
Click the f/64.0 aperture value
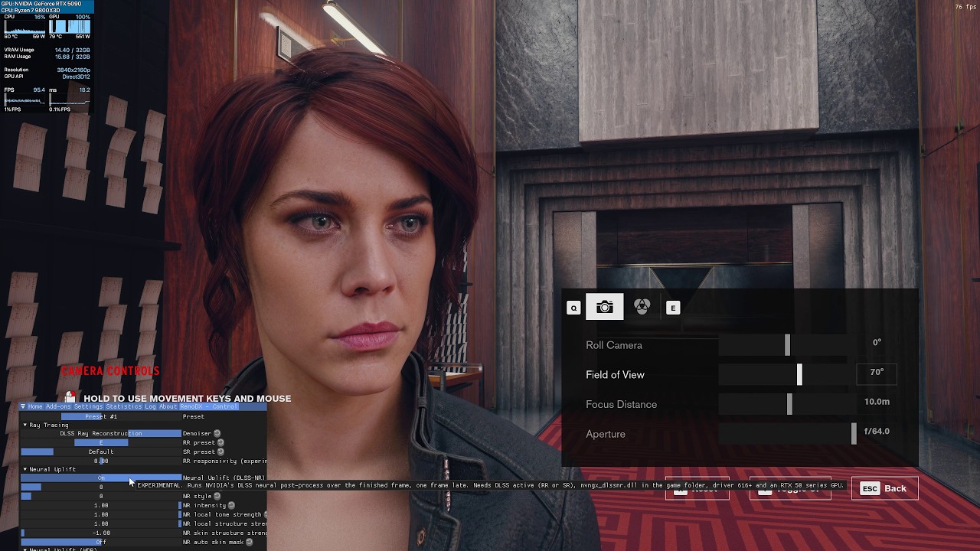(877, 431)
